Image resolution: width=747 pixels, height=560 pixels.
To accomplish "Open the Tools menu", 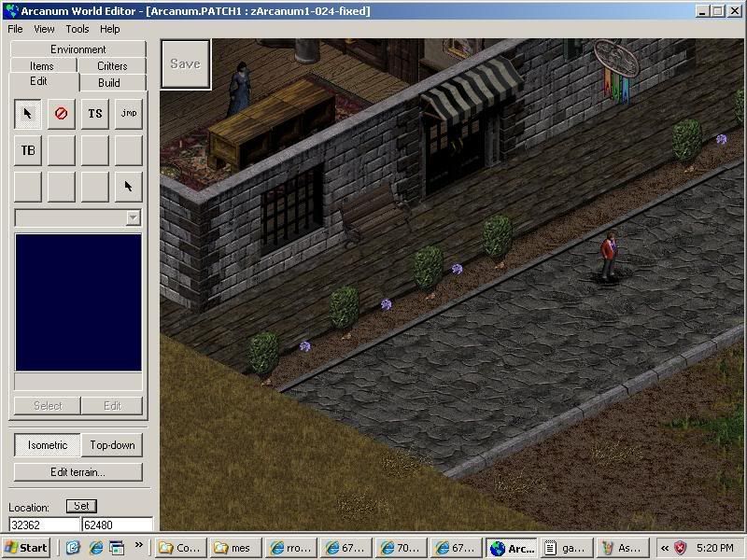I will (x=78, y=29).
